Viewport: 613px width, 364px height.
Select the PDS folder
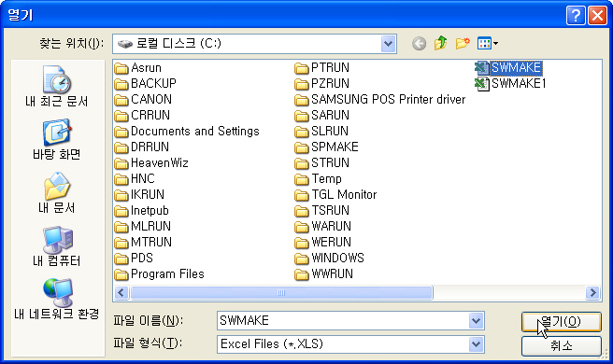tap(134, 259)
